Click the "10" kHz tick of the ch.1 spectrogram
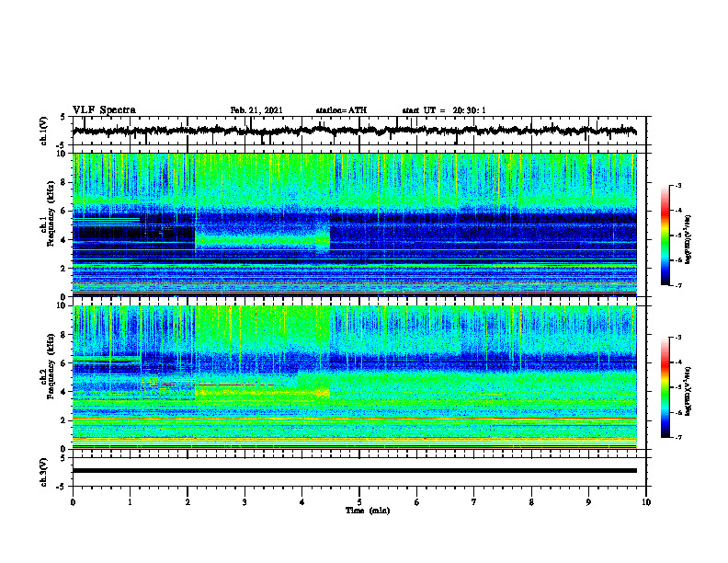 click(x=63, y=154)
